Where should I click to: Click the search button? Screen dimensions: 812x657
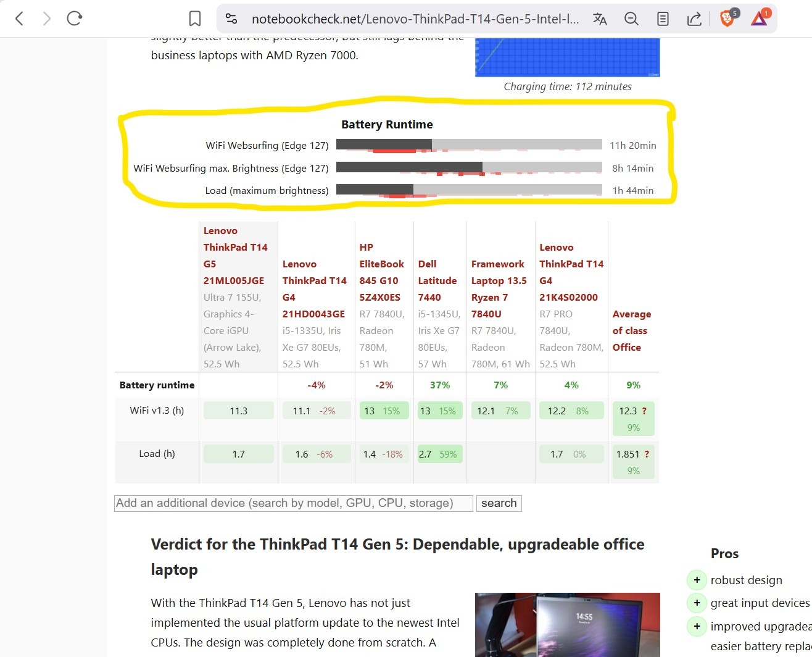(499, 503)
